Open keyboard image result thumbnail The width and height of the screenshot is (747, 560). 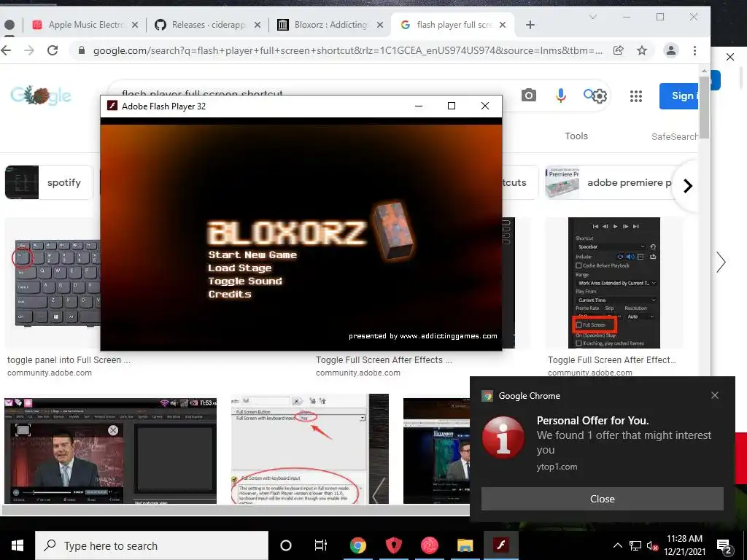(53, 284)
